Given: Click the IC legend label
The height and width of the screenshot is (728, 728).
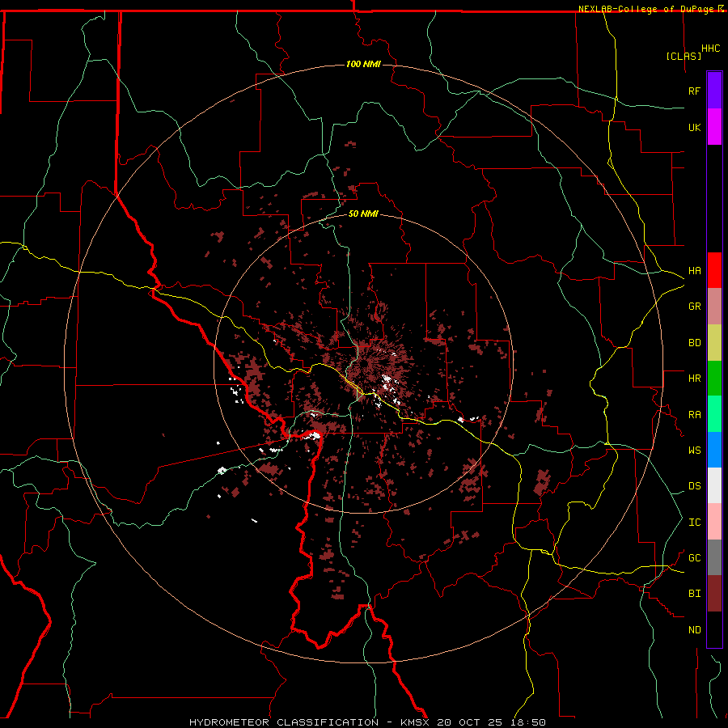Looking at the screenshot, I should pos(694,523).
